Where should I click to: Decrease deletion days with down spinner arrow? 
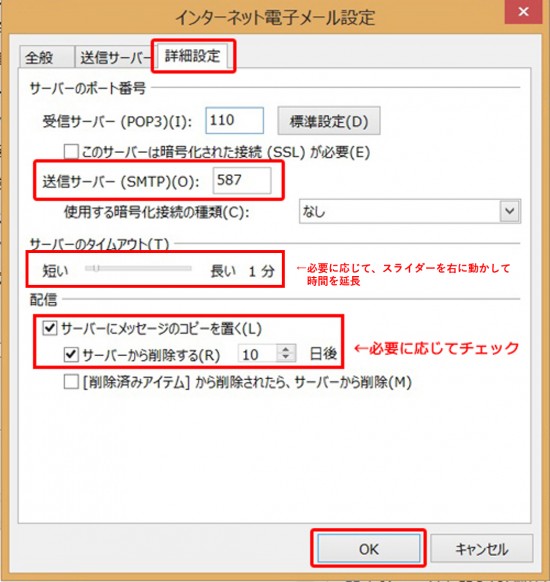[286, 358]
